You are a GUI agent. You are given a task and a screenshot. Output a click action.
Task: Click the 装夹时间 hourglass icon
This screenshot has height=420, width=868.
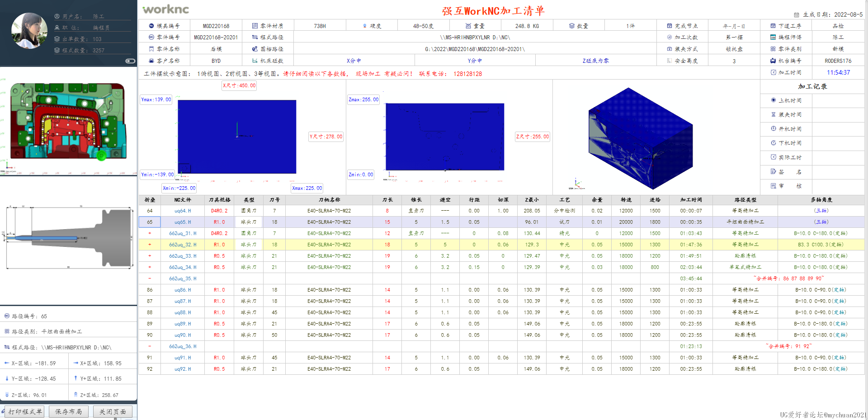pos(774,114)
